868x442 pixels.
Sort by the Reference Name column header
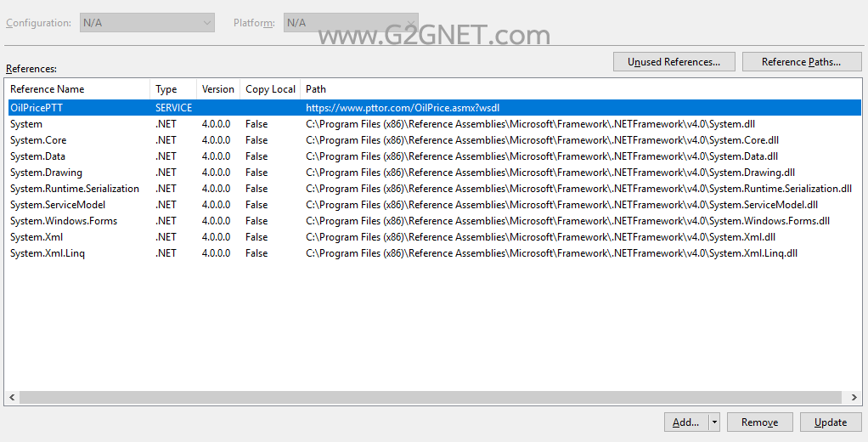pos(77,89)
